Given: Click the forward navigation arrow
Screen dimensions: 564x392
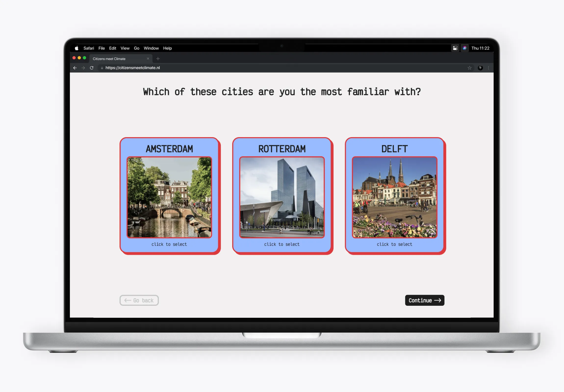Looking at the screenshot, I should (x=83, y=68).
